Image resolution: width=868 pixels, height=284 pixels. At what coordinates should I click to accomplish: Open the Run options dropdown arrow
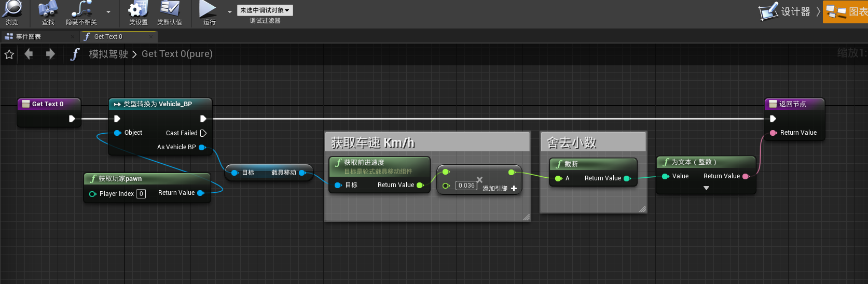(230, 12)
